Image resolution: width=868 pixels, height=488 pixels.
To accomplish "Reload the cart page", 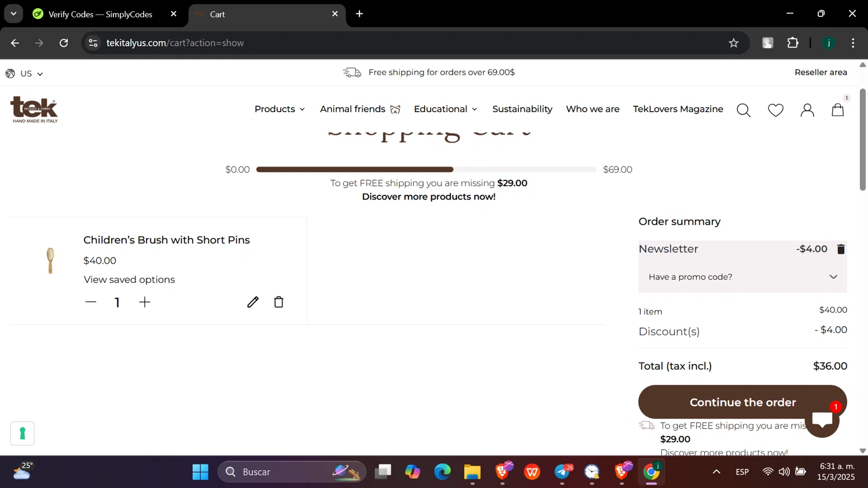I will point(64,43).
